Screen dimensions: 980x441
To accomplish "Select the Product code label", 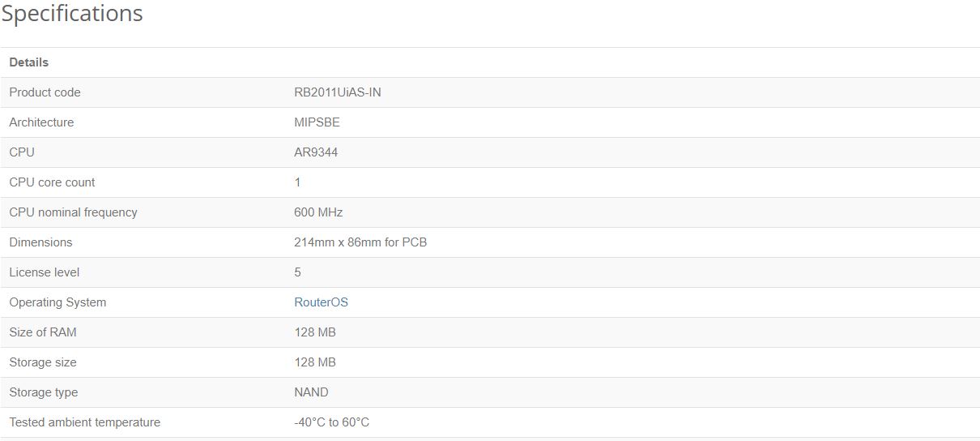I will point(45,92).
